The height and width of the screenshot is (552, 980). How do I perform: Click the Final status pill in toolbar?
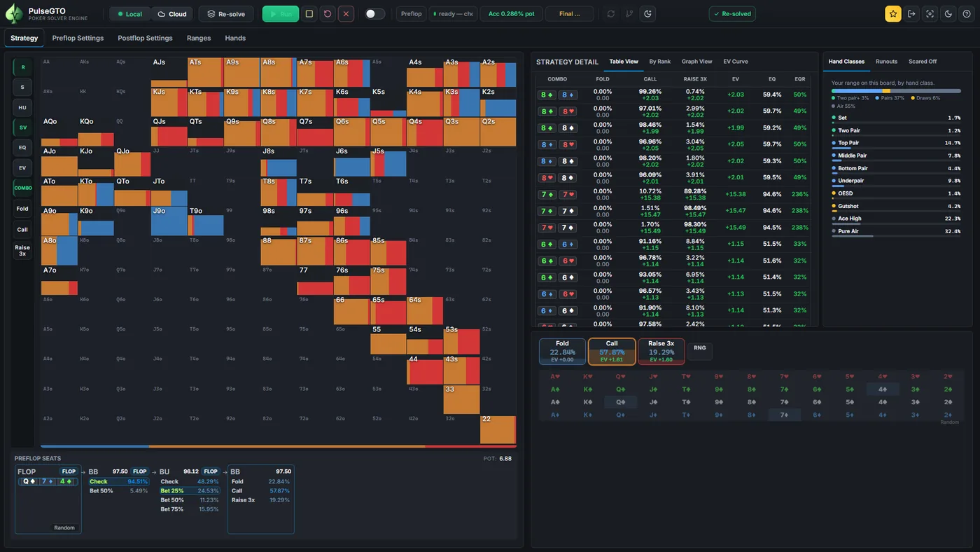[x=569, y=14]
